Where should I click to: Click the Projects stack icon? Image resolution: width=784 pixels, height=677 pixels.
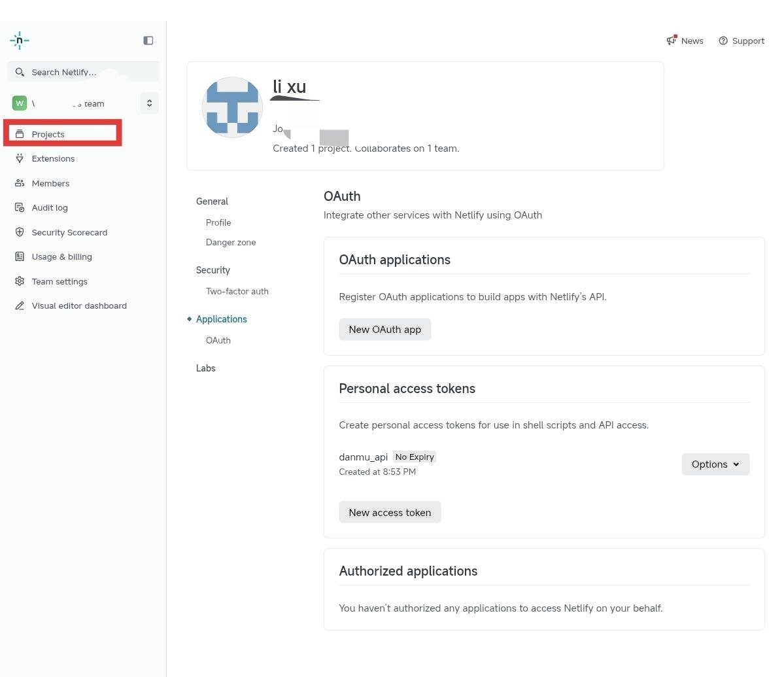[x=20, y=134]
